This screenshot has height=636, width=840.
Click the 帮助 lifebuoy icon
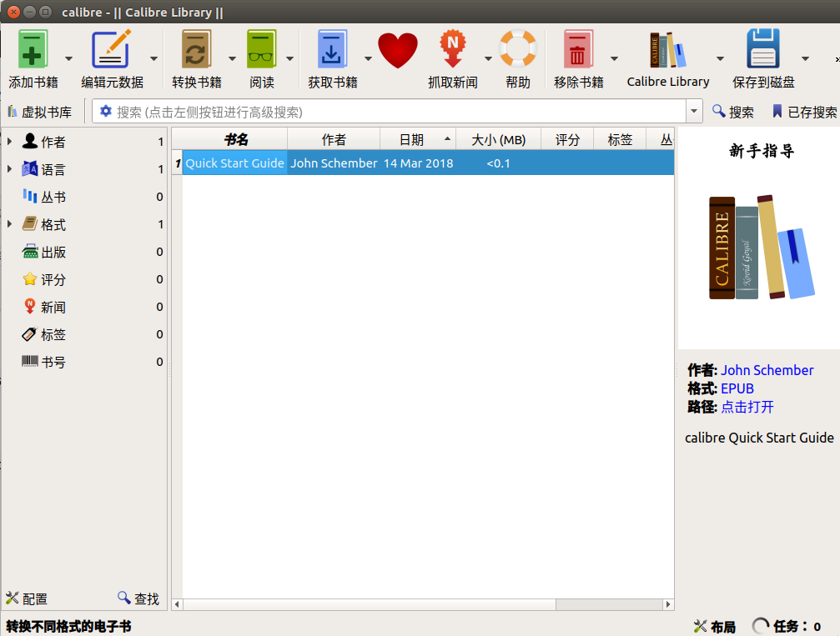(x=517, y=50)
